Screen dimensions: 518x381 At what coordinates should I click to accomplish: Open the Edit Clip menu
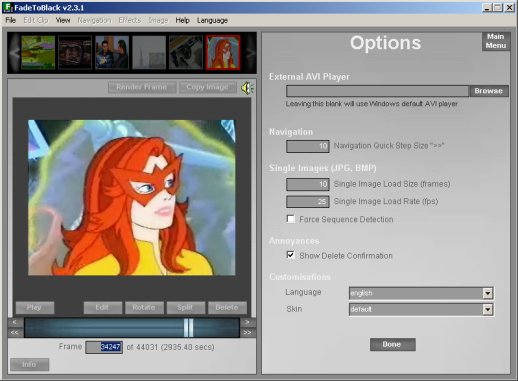[36, 20]
